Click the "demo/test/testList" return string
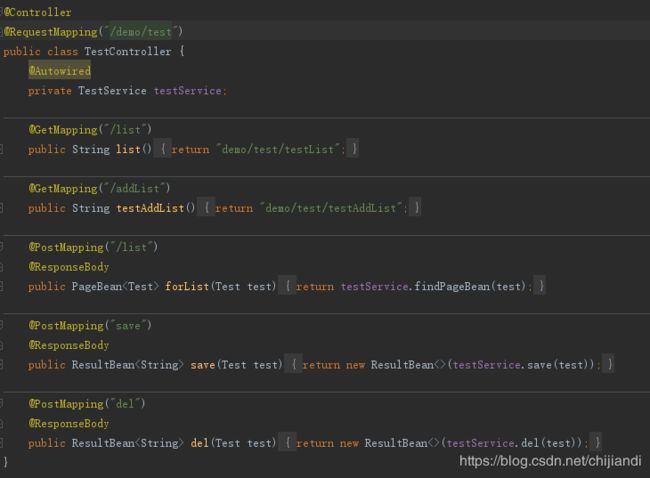Screen dimensions: 650x478 point(278,149)
